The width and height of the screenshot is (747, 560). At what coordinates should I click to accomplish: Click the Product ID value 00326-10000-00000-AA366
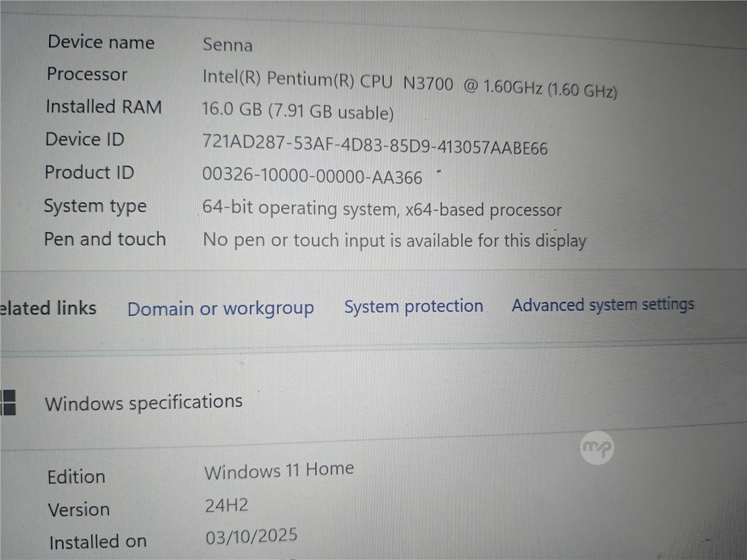(312, 176)
